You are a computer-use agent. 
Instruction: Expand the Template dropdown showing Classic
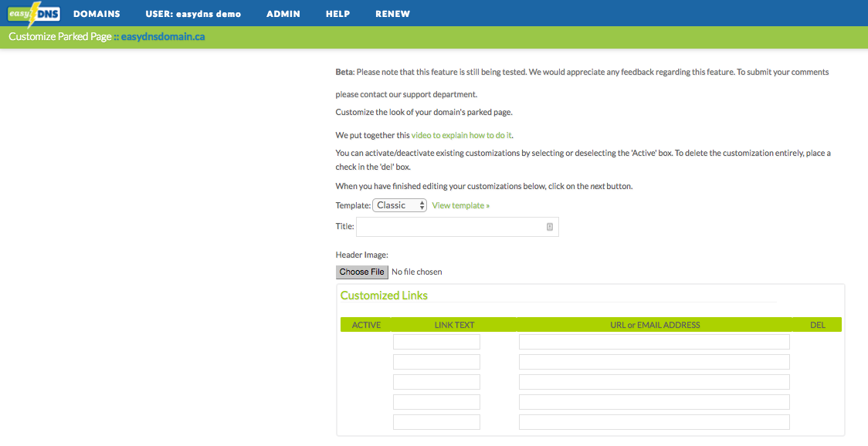[400, 205]
